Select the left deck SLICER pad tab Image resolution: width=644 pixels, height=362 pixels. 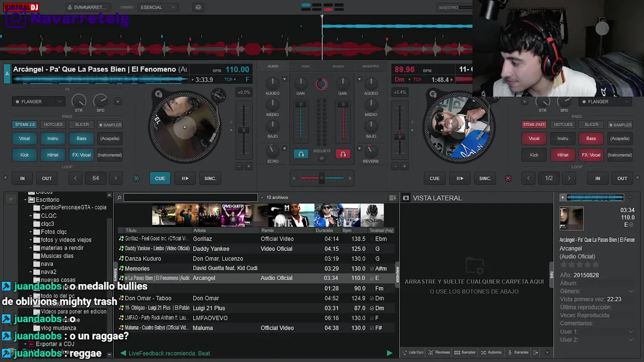pyautogui.click(x=82, y=125)
